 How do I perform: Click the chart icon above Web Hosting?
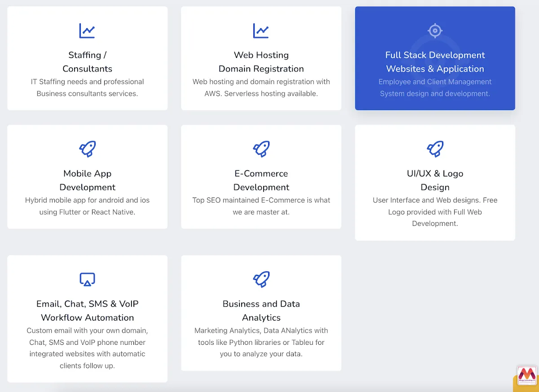pos(261,31)
